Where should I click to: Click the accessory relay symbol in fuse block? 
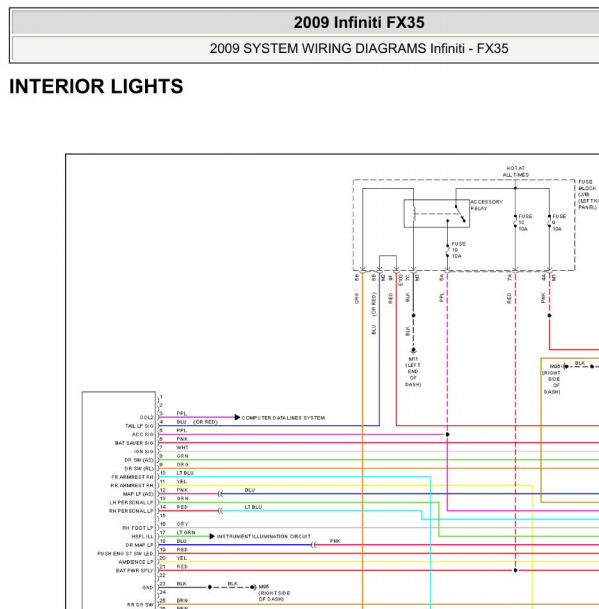point(437,213)
